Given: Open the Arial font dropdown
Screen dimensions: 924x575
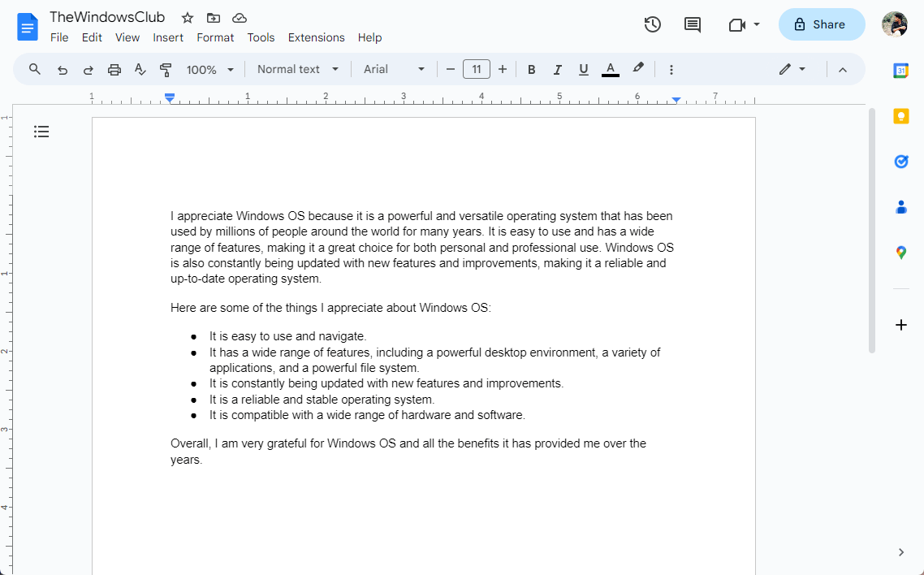Looking at the screenshot, I should pos(395,70).
